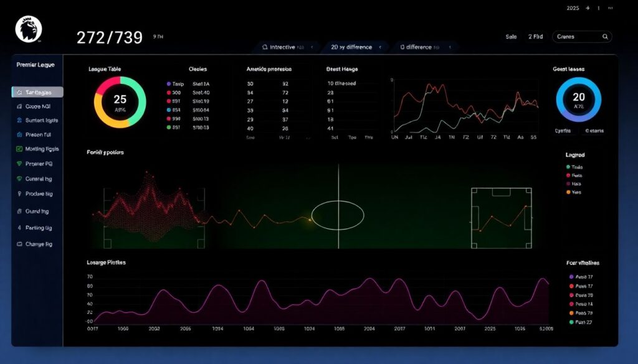Toggle the purple Tasip legend dot
638x364 pixels.
168,83
